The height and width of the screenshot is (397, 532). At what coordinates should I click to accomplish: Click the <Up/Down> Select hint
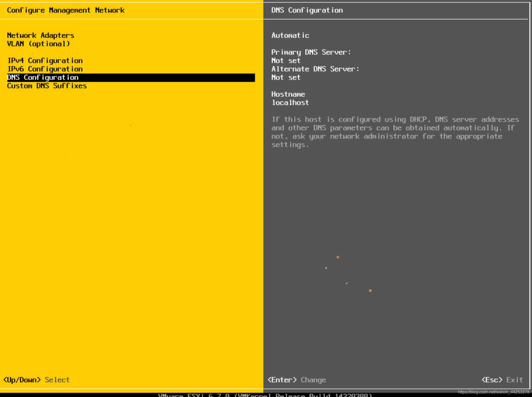36,380
